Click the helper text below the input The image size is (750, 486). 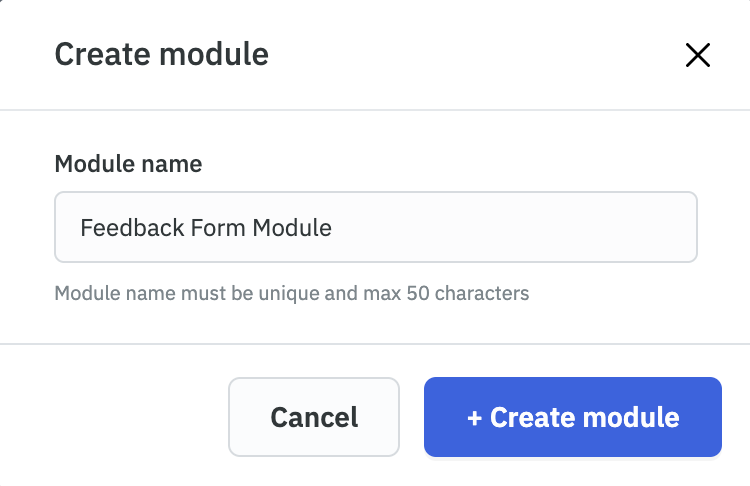(291, 294)
